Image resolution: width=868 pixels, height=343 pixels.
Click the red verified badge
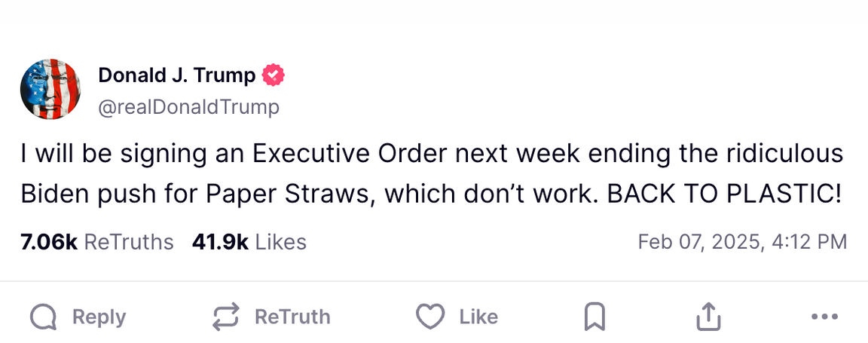pos(273,75)
